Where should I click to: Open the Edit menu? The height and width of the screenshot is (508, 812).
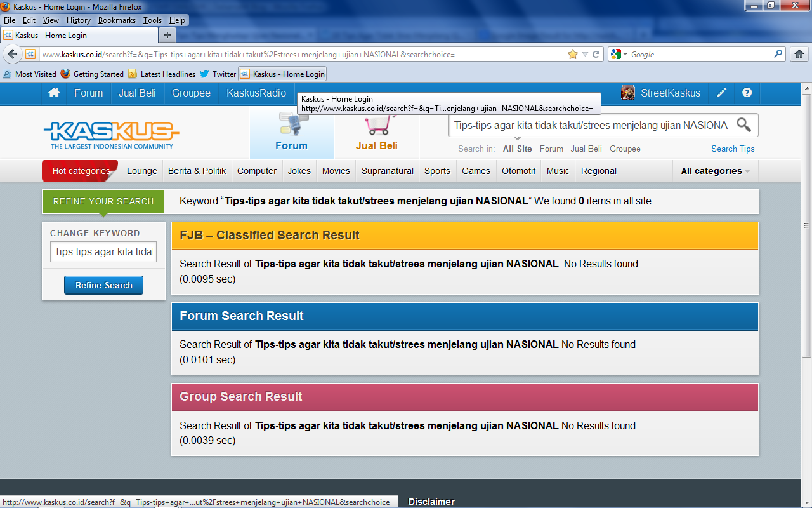click(x=29, y=20)
